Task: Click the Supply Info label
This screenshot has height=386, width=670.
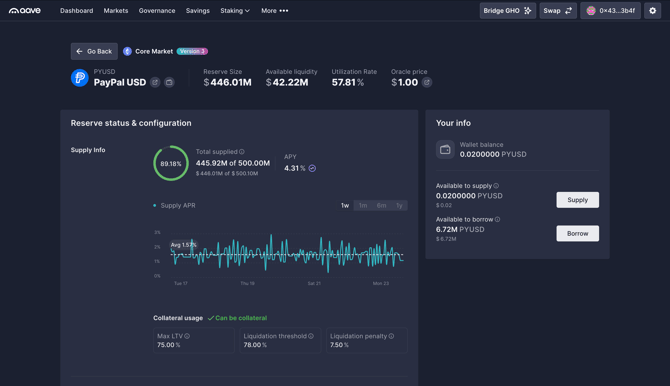Action: [x=88, y=150]
